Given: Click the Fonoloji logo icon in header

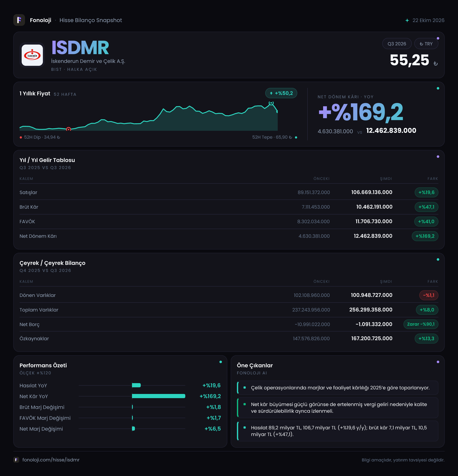Looking at the screenshot, I should 19,20.
